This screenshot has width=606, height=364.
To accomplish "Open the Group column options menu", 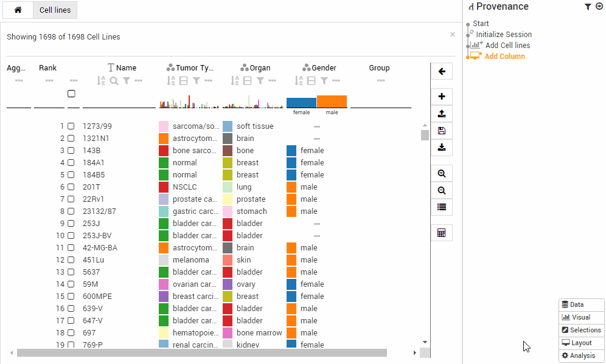I will 381,80.
